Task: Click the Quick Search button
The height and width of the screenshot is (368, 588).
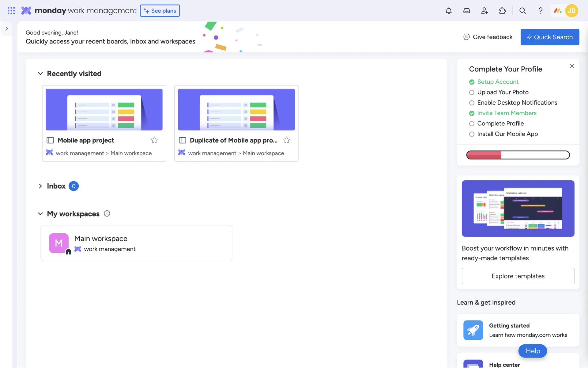Action: (x=550, y=37)
